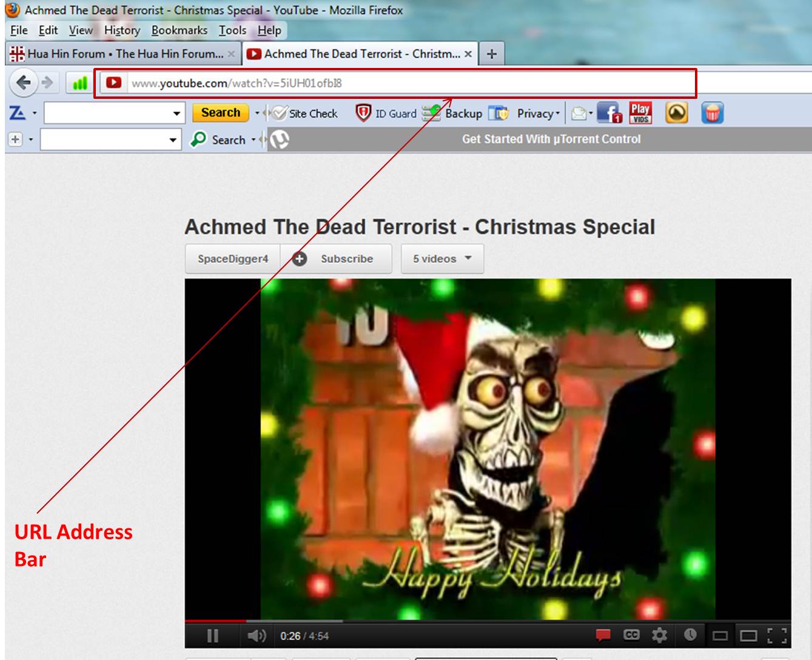Switch to the Hua Hin Forum tab
Screen dimensions: 812x660
point(123,54)
